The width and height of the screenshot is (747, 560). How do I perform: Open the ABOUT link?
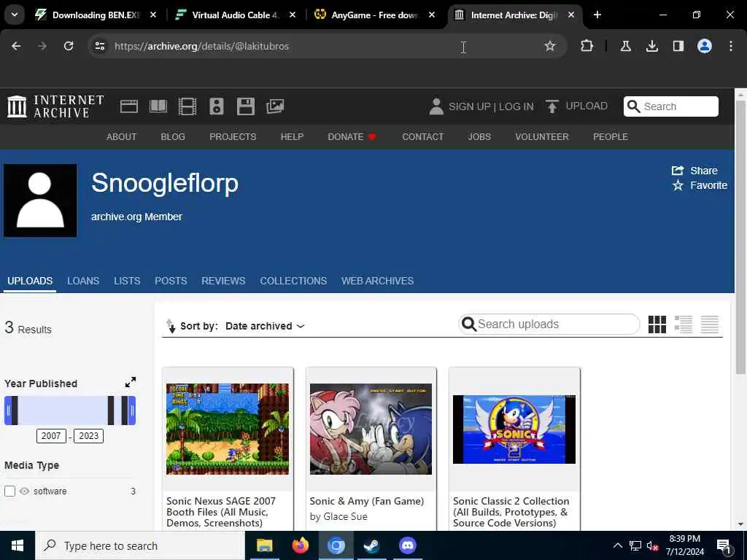[122, 136]
